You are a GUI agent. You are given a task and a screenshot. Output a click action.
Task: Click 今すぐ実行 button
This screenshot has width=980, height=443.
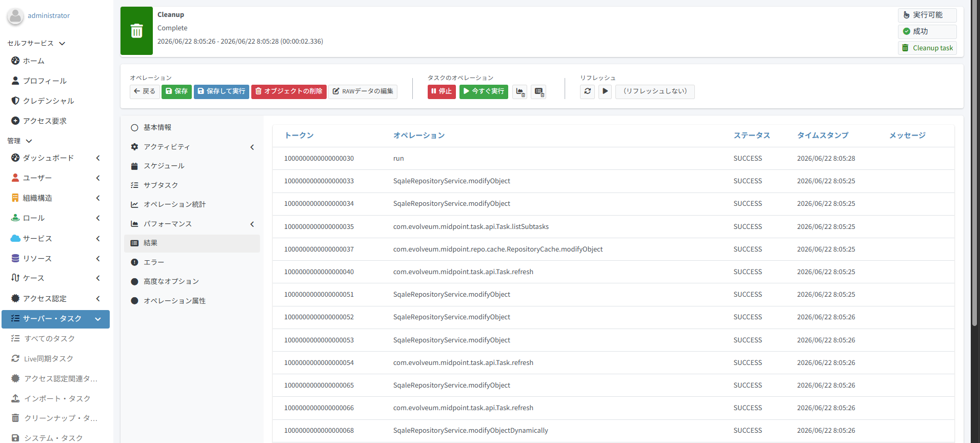tap(484, 91)
